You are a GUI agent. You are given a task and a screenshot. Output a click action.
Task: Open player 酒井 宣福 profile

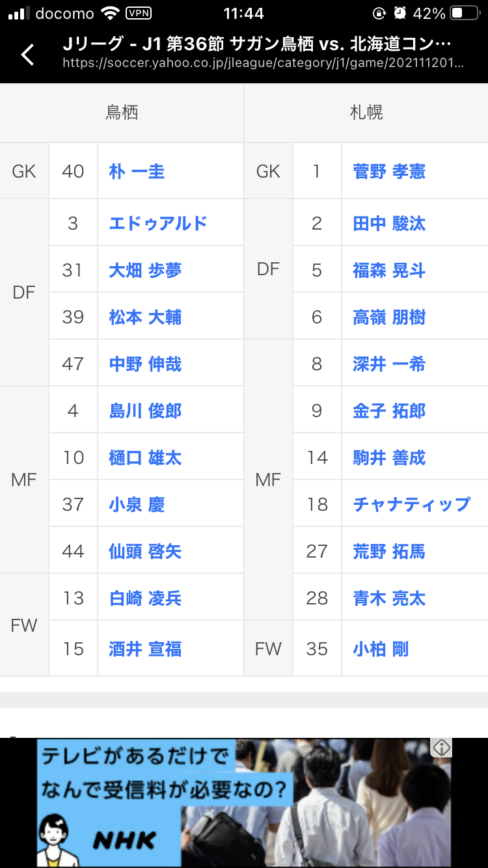point(145,649)
